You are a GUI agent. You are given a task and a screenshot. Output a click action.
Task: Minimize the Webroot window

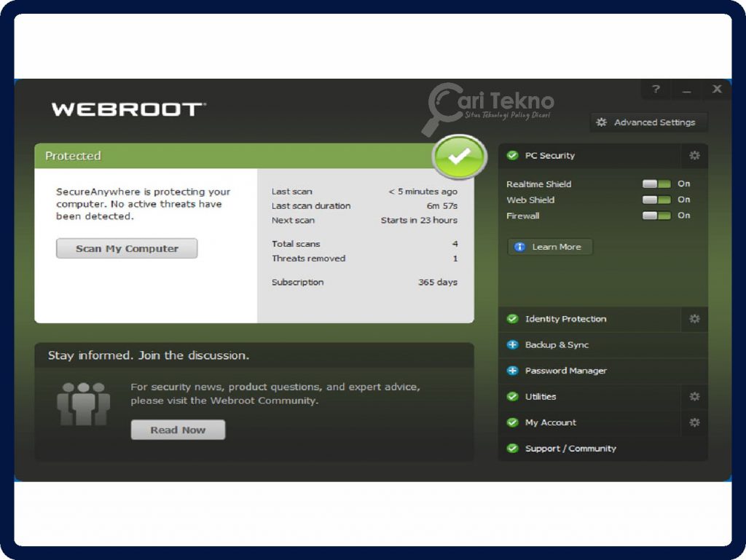click(686, 89)
